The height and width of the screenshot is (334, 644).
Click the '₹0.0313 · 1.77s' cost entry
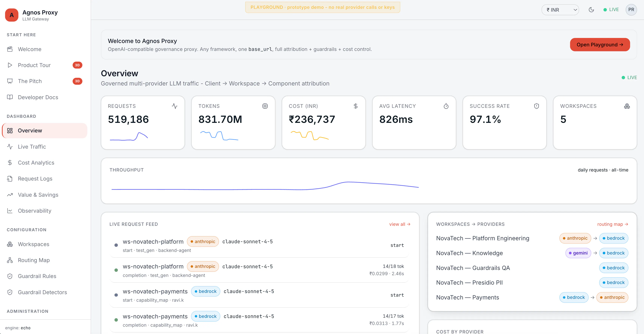click(x=387, y=323)
